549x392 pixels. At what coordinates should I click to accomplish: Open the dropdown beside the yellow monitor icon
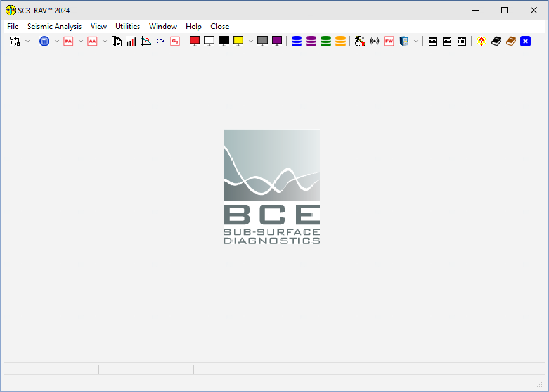pyautogui.click(x=250, y=41)
